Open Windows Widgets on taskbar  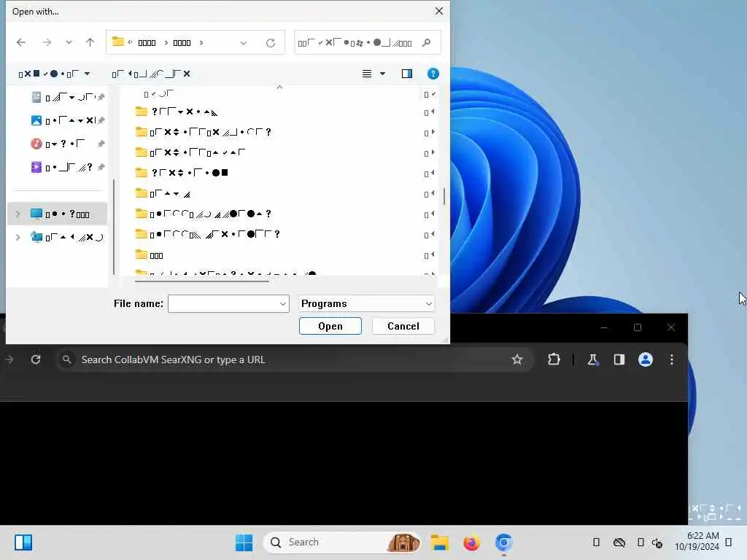(x=23, y=542)
